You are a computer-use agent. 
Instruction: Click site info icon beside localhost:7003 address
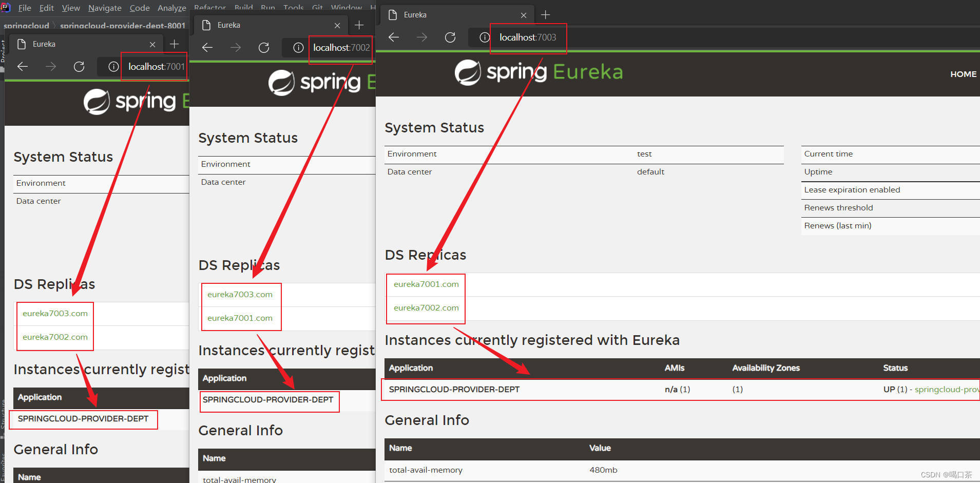tap(485, 37)
